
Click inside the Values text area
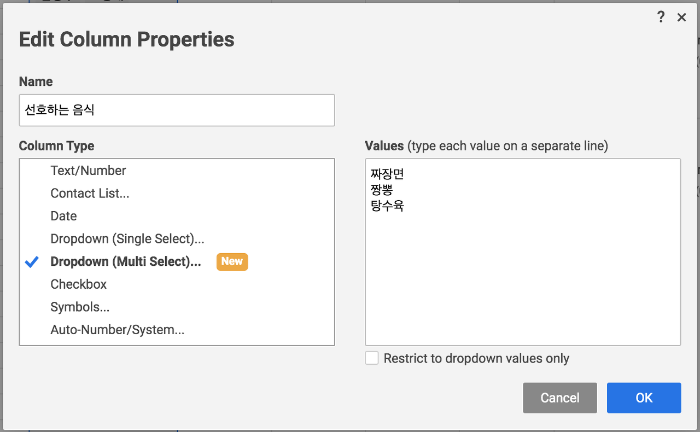pos(522,280)
